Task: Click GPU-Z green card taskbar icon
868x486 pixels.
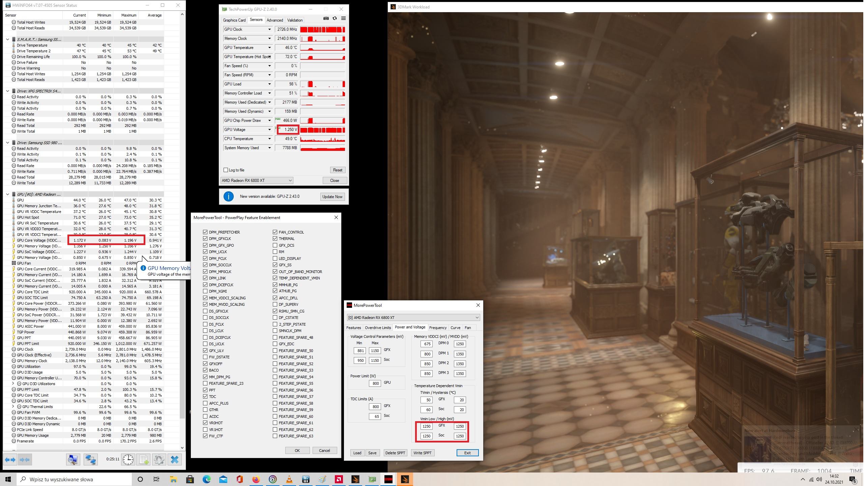Action: (372, 479)
